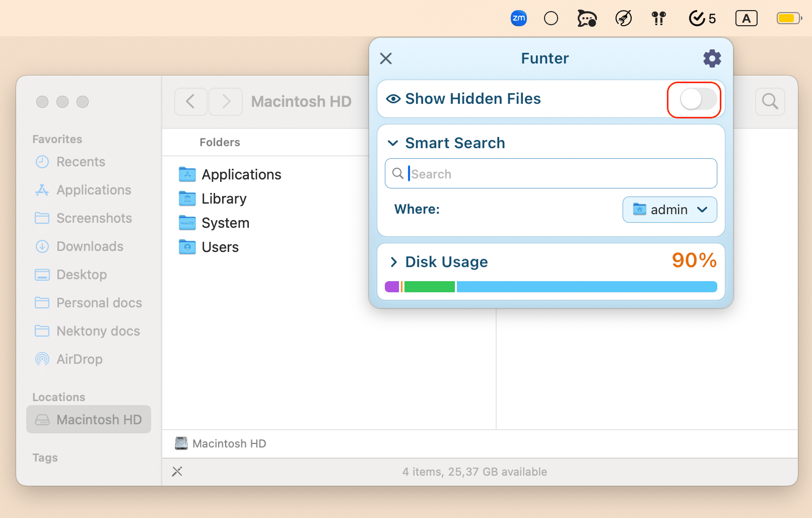
Task: Click the Tags sidebar heading
Action: tap(45, 458)
